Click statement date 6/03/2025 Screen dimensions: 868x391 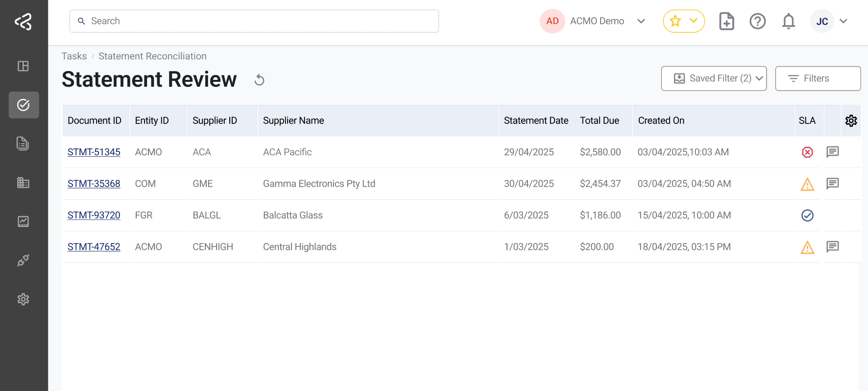click(x=526, y=215)
